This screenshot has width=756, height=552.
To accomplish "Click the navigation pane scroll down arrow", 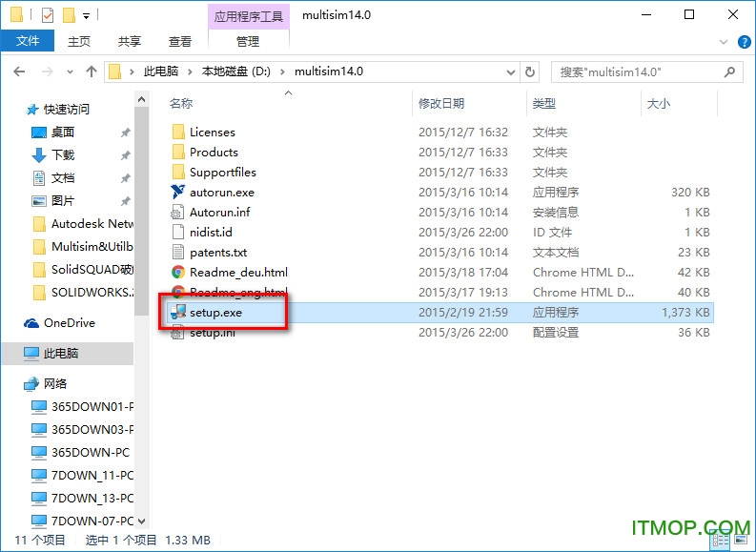I will tap(141, 521).
